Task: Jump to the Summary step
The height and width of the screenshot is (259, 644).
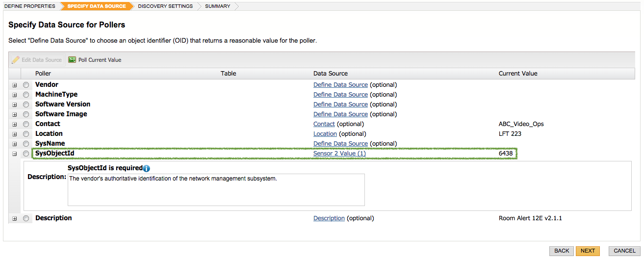Action: 218,6
